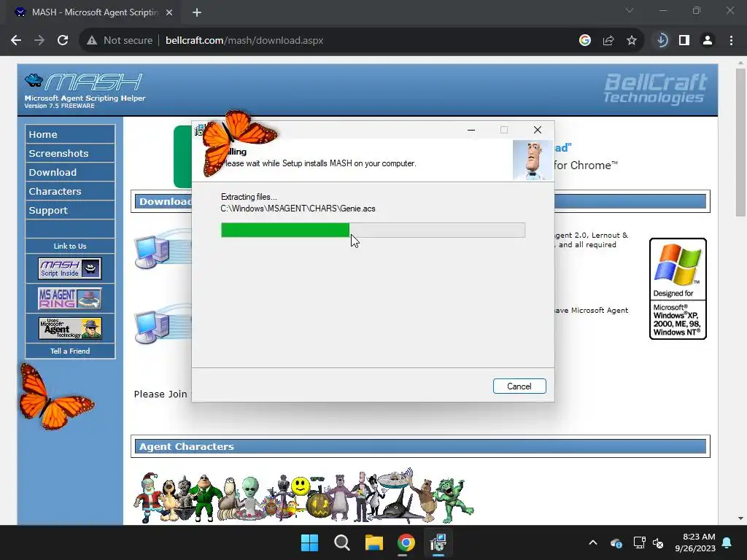Cancel the MASH setup installation

[519, 386]
